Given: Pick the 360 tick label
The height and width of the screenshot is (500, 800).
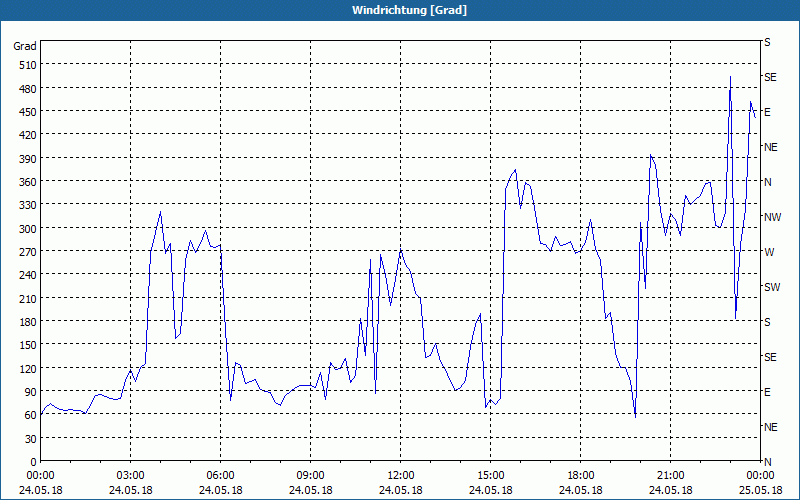Looking at the screenshot, I should (x=28, y=182).
